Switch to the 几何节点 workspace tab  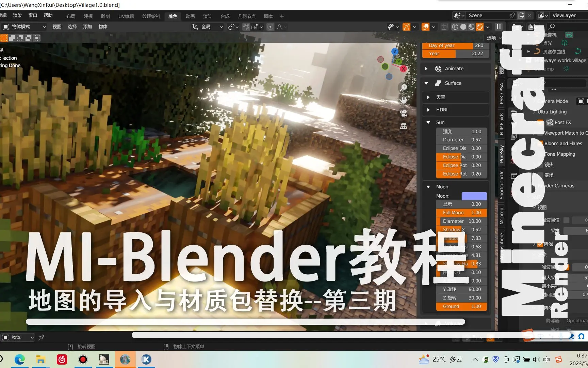pyautogui.click(x=247, y=16)
